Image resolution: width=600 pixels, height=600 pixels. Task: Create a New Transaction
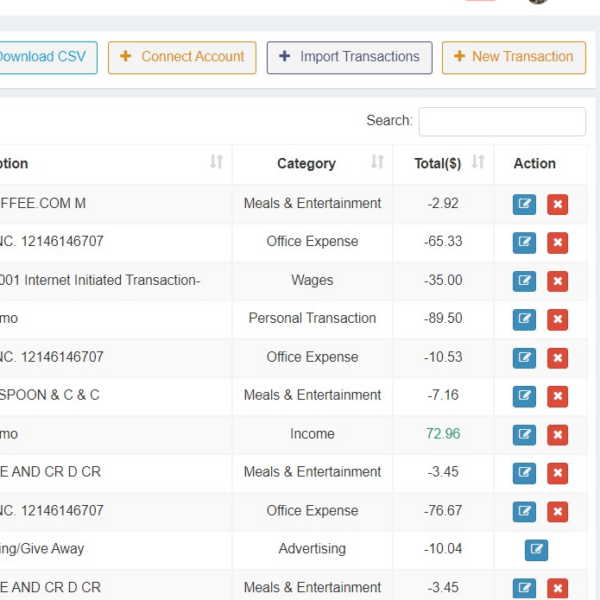click(514, 57)
